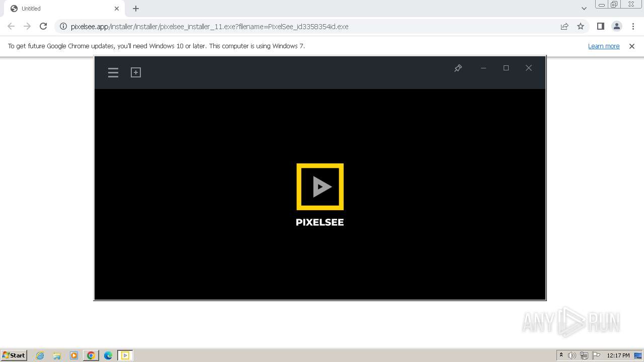Open Chrome profile avatar
The image size is (644, 362).
coord(617,26)
